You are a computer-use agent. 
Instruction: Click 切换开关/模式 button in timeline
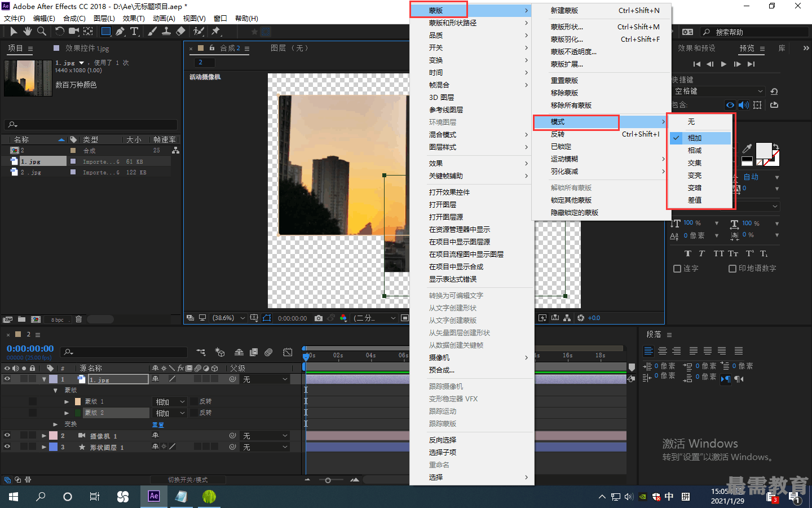[x=188, y=480]
